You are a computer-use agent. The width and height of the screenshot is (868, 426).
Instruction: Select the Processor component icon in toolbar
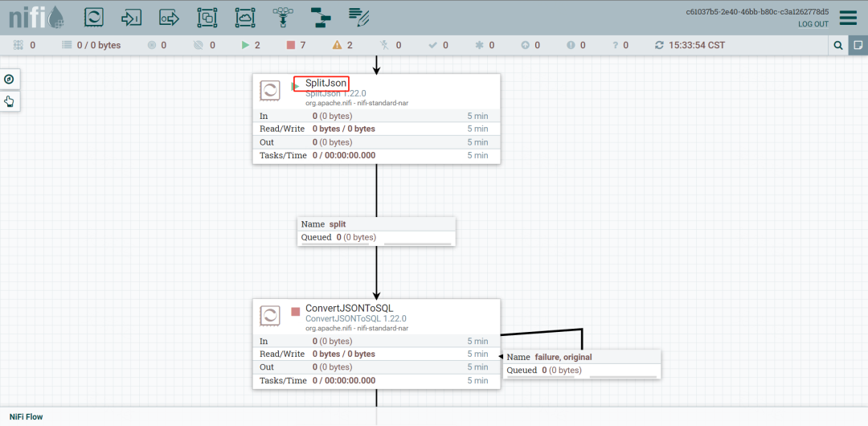pyautogui.click(x=93, y=17)
